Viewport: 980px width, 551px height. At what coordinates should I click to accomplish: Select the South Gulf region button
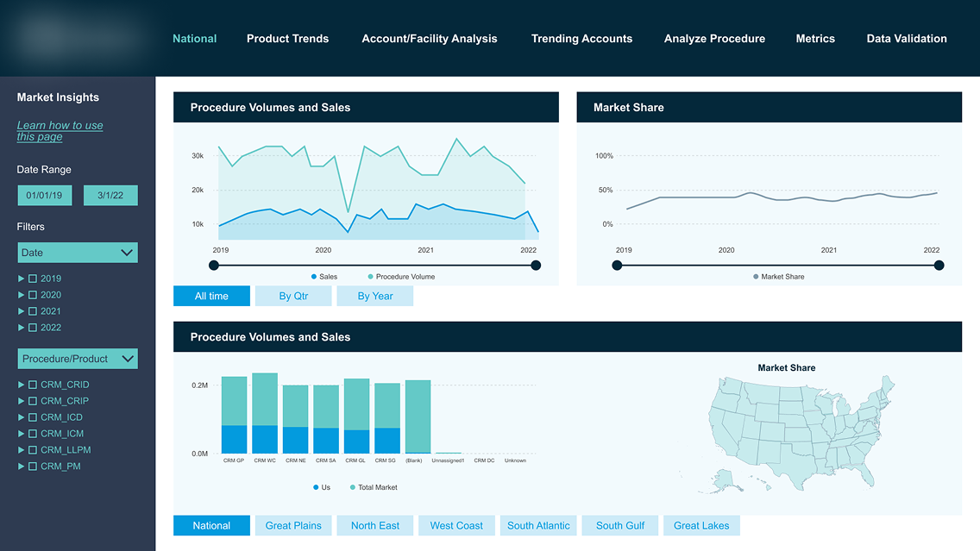tap(620, 525)
